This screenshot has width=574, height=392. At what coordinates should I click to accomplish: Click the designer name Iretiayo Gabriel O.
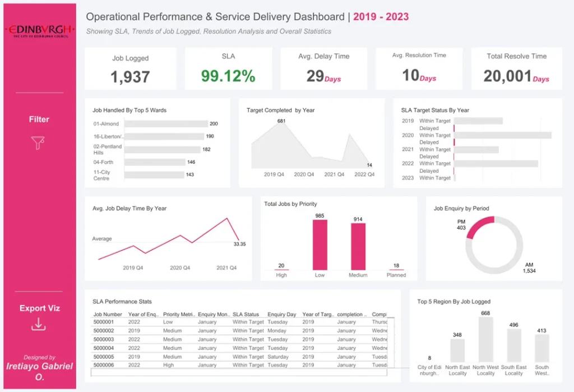coord(40,371)
